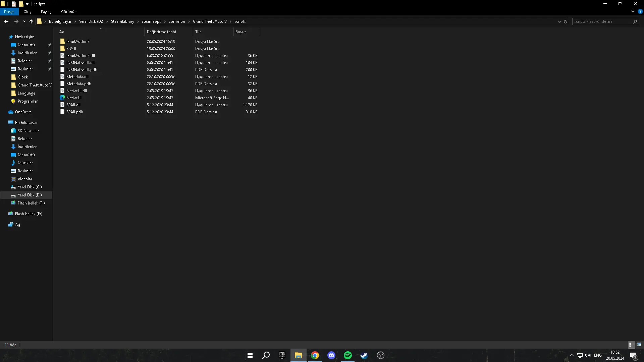Image resolution: width=644 pixels, height=362 pixels.
Task: Open the Help question mark icon
Action: (640, 11)
